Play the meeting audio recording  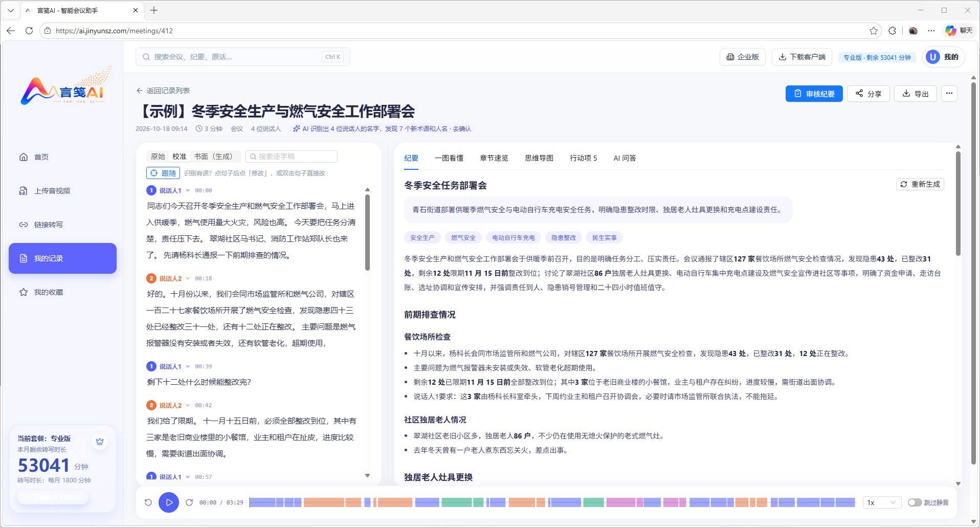[169, 502]
